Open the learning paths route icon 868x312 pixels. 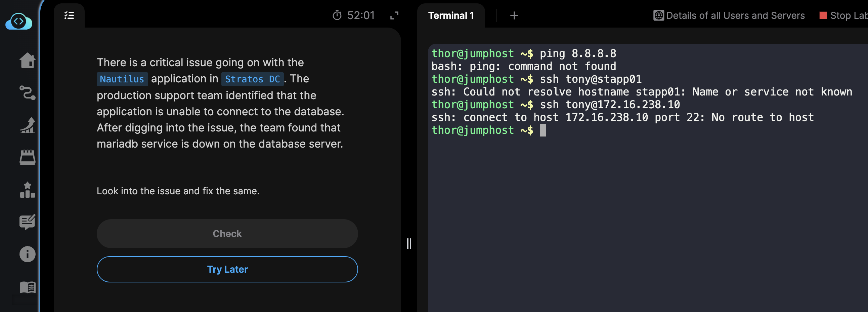click(27, 93)
